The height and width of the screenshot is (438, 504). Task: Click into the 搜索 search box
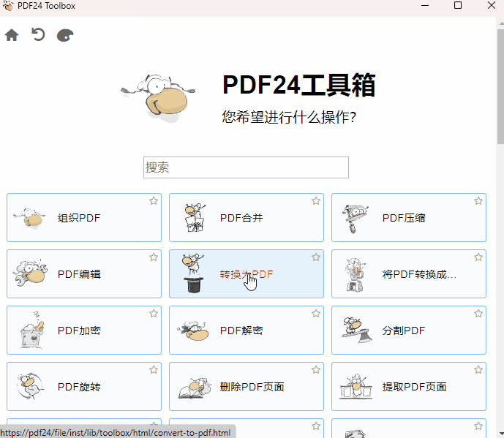click(x=246, y=167)
